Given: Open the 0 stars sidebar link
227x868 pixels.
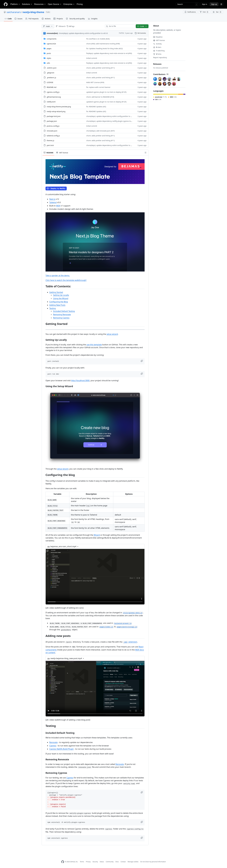Looking at the screenshot, I should (157, 47).
